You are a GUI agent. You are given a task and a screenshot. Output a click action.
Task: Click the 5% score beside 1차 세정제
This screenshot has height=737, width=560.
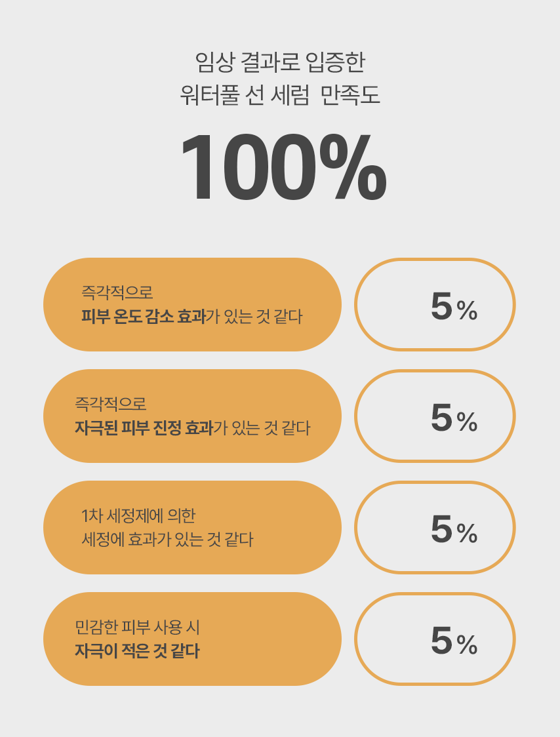pyautogui.click(x=453, y=529)
